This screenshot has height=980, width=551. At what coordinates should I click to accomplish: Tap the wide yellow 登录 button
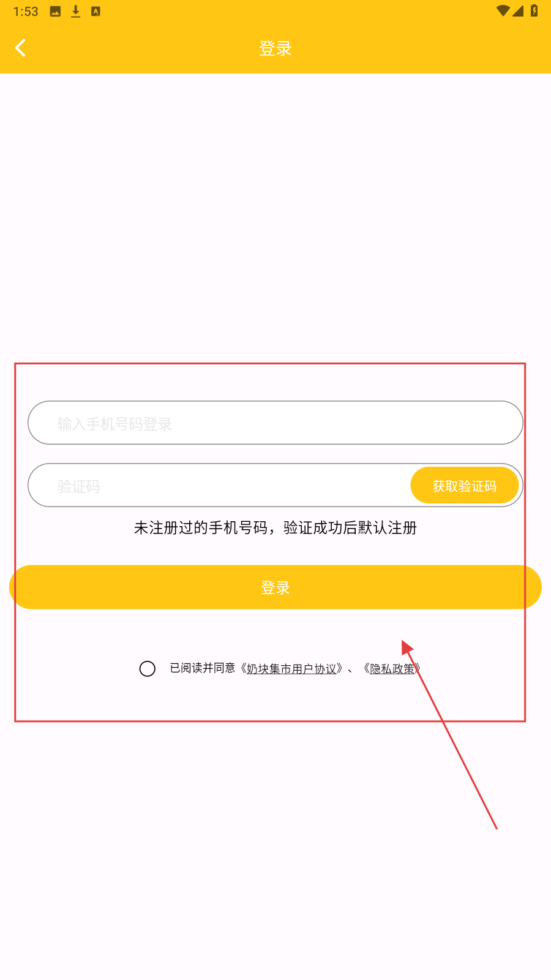coord(275,587)
